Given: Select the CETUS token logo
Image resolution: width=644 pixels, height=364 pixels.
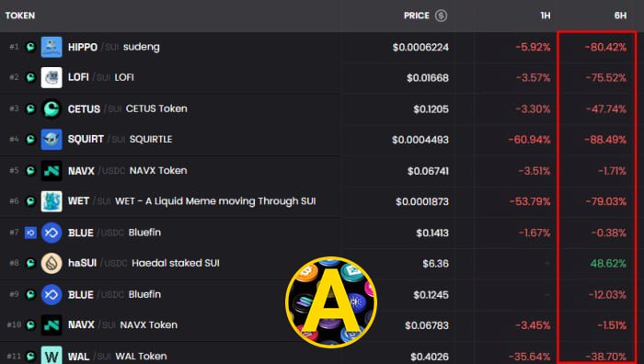Looking at the screenshot, I should click(x=52, y=108).
